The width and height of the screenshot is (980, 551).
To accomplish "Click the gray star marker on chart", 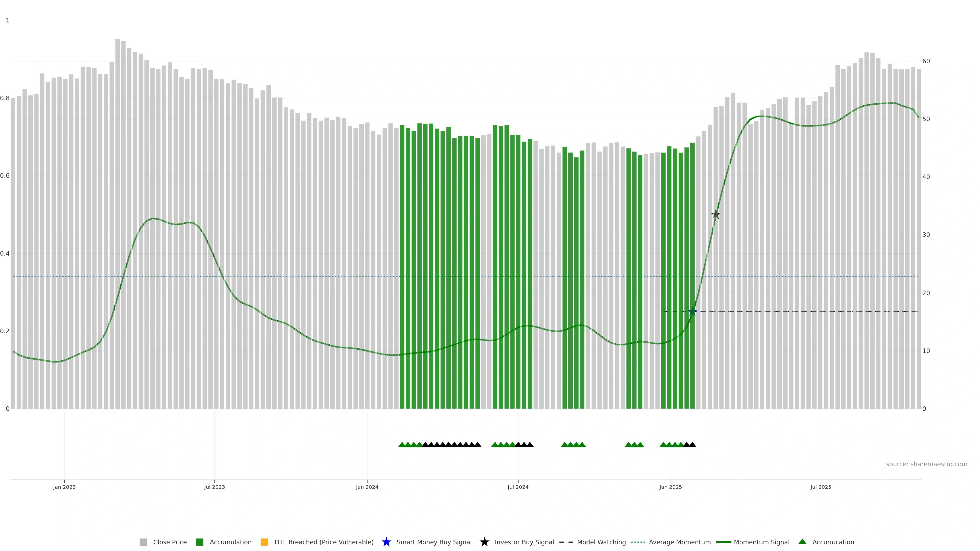I will pos(716,215).
